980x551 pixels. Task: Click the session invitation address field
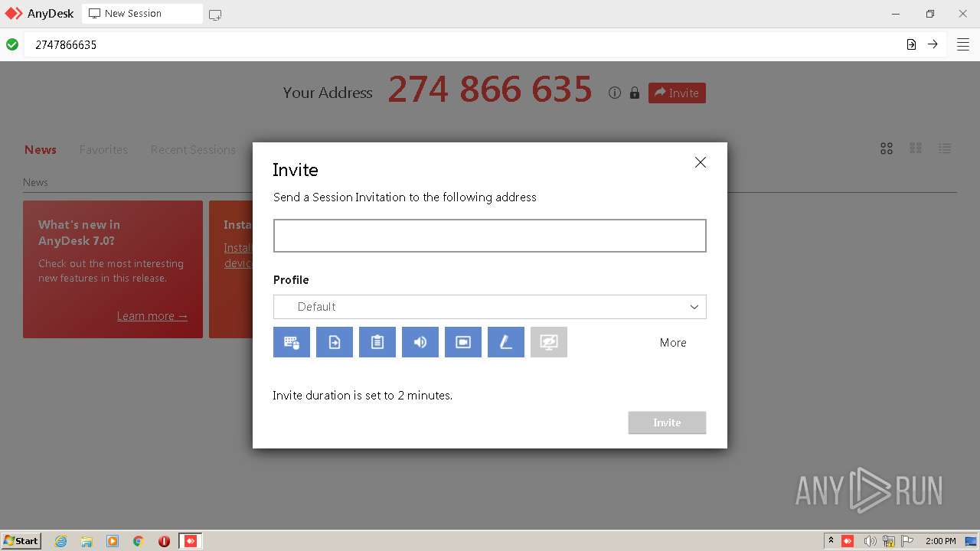pos(490,236)
